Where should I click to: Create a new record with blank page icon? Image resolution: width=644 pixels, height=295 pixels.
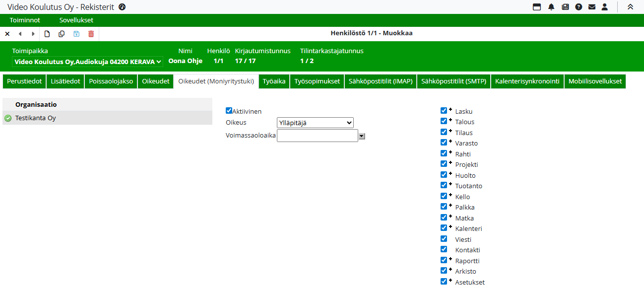[47, 34]
